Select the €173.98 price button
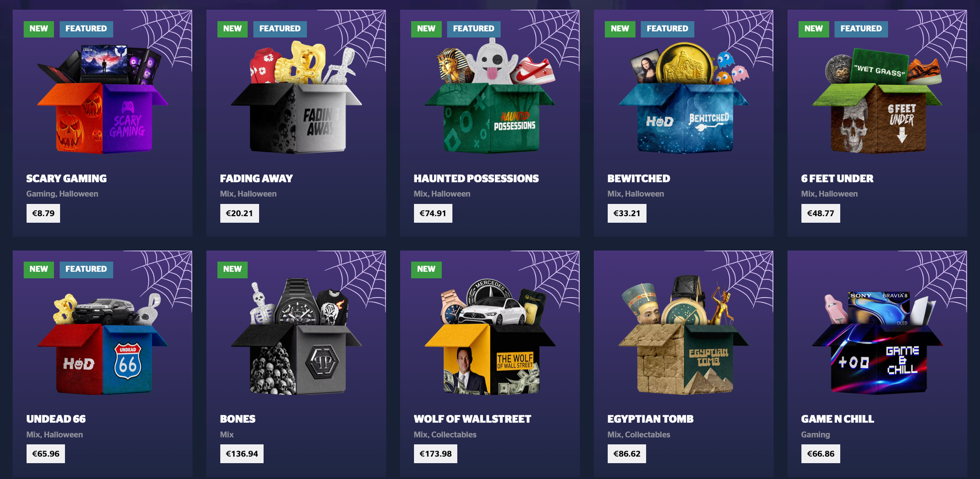This screenshot has height=479, width=980. coord(436,454)
